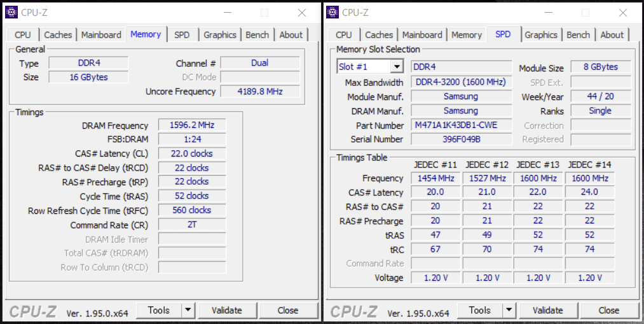Image resolution: width=644 pixels, height=324 pixels.
Task: Open Graphics tab in right window
Action: click(541, 35)
